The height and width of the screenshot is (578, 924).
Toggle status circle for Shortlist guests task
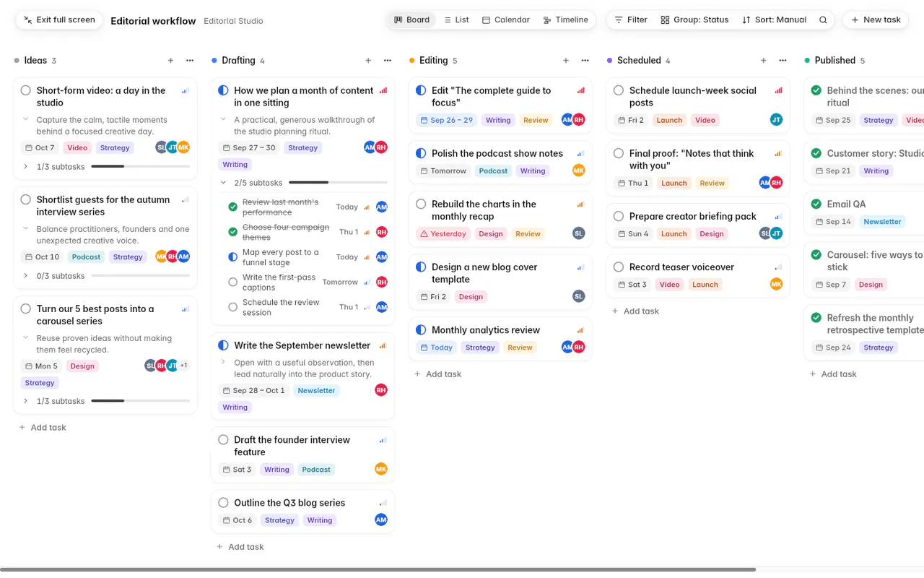pos(26,199)
